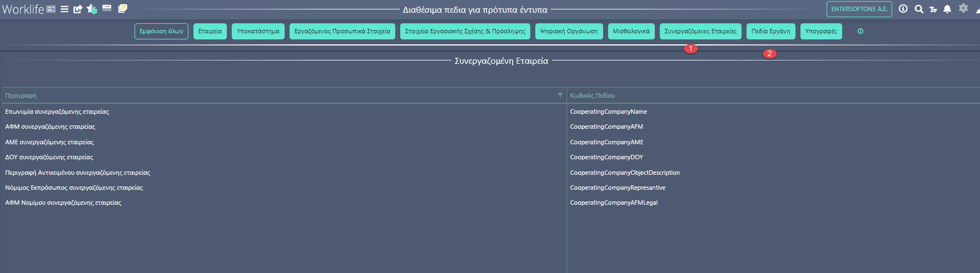Open the star favorites settings icon
This screenshot has width=980, height=273.
(92, 9)
